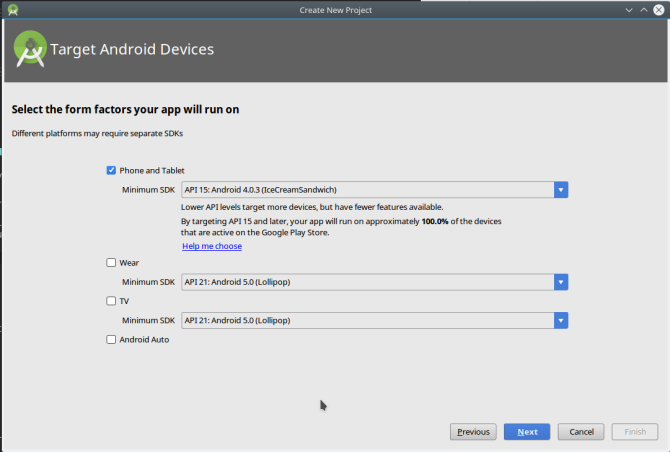Click the Create New Project title bar
This screenshot has height=452, width=670.
335,10
